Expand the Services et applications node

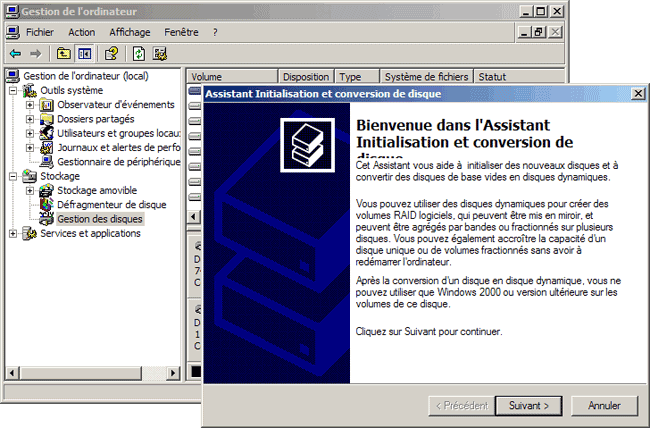tap(13, 233)
